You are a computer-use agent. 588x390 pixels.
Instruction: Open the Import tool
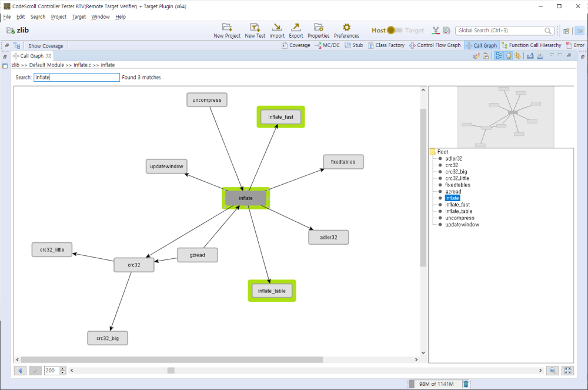pos(276,31)
